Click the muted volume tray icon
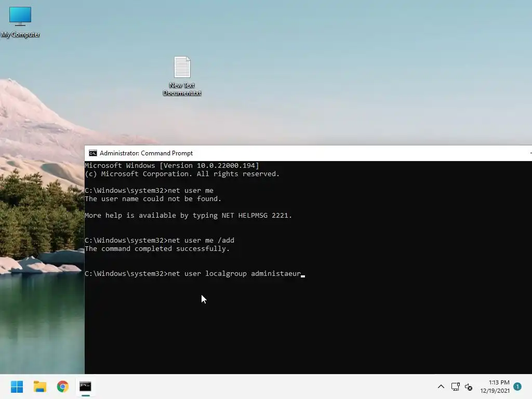 [469, 387]
